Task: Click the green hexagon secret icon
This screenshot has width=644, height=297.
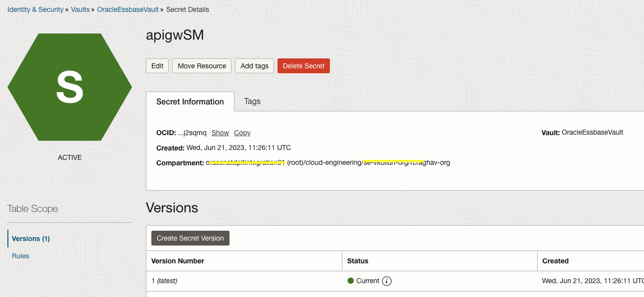Action: click(70, 87)
